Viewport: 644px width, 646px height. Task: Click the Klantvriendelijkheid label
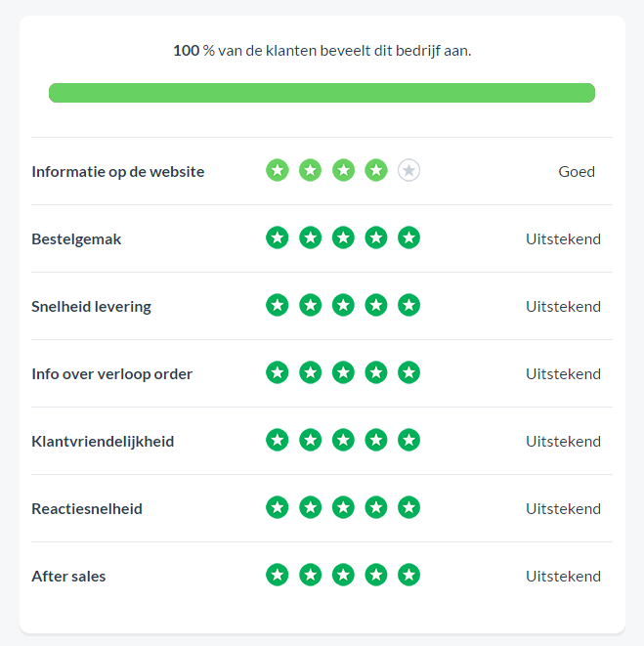(x=103, y=442)
